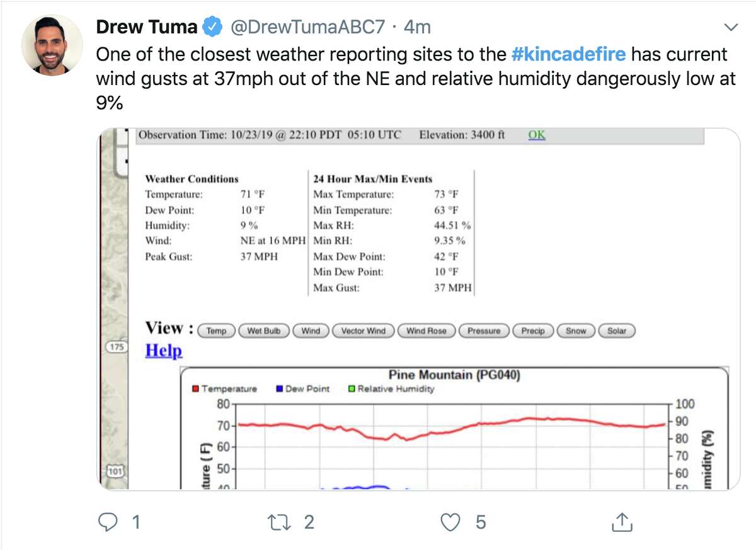Expand the tweet options chevron
The height and width of the screenshot is (550, 756).
click(731, 28)
